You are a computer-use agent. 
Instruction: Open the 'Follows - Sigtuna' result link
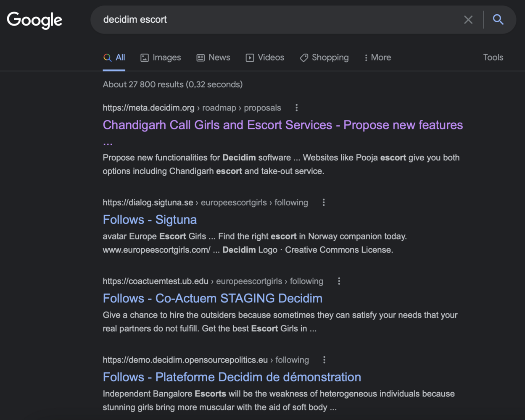(150, 220)
